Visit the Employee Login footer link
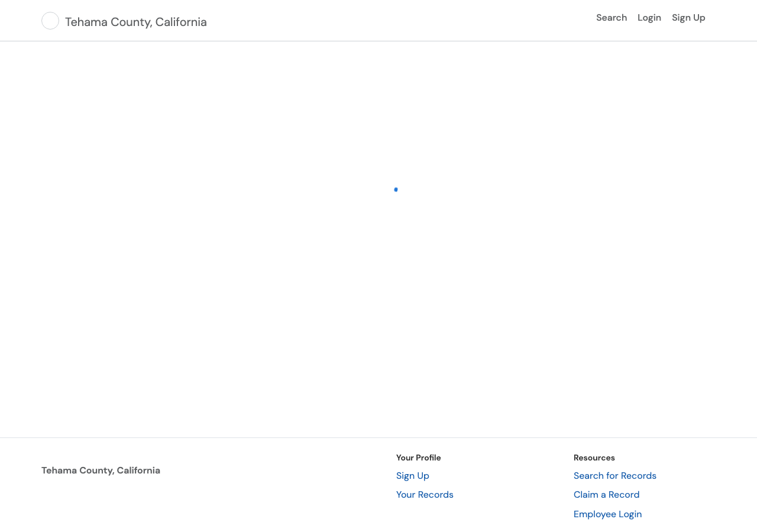Viewport: 757px width, 532px height. tap(607, 514)
